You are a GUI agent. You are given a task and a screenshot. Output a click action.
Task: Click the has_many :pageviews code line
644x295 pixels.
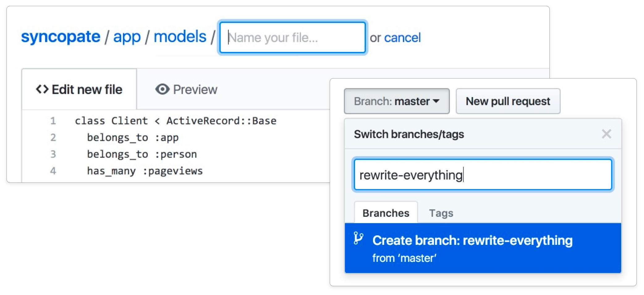pos(145,171)
